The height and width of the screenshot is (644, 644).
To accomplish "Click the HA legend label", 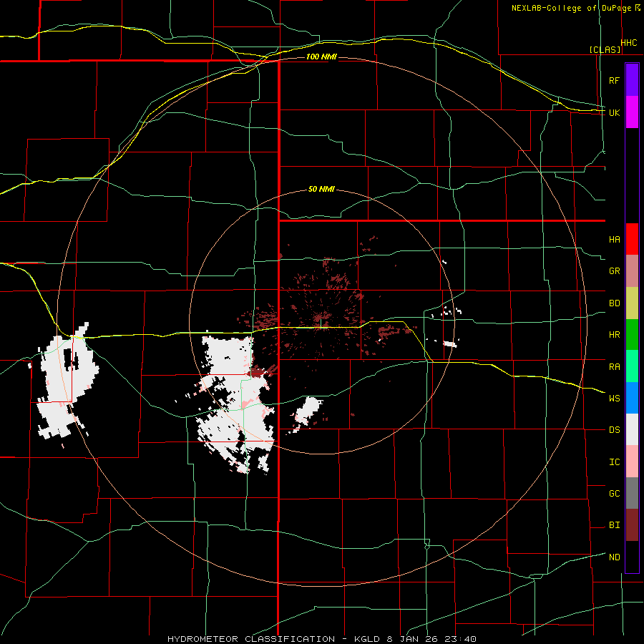I will pyautogui.click(x=614, y=240).
